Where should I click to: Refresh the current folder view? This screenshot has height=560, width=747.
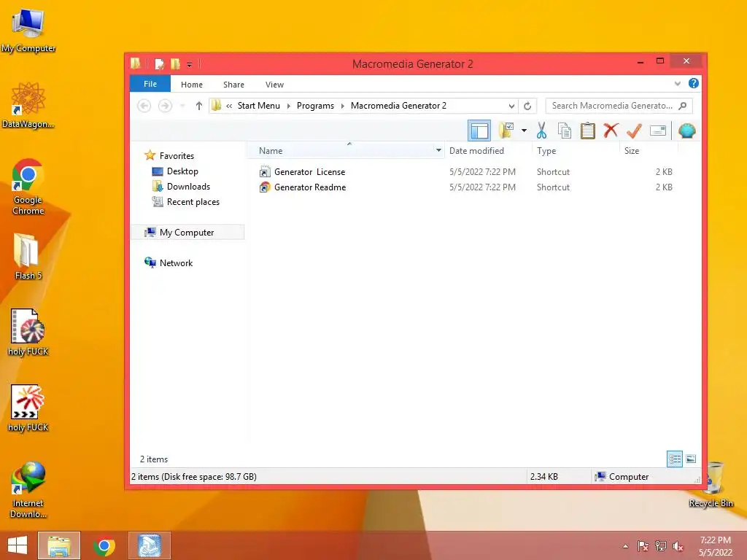point(527,106)
